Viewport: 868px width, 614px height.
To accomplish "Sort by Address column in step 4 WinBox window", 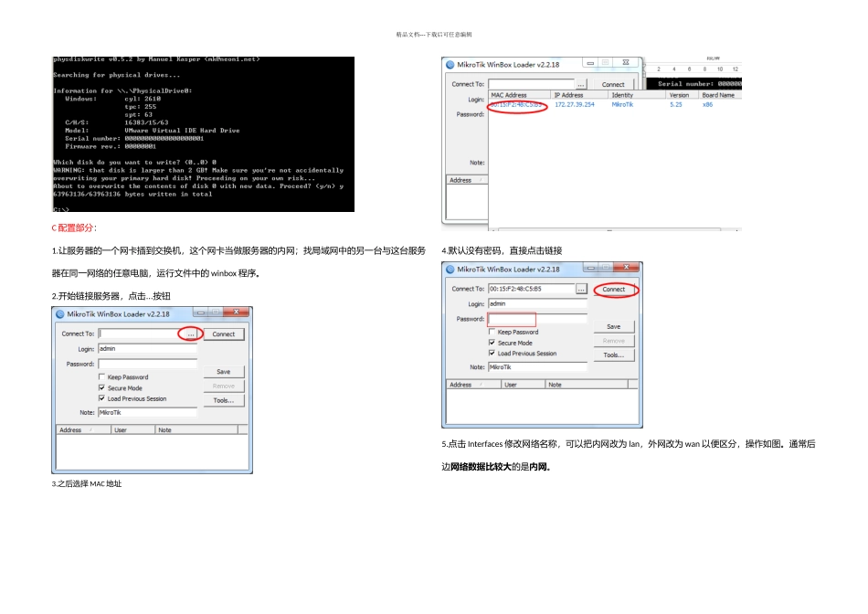I will tap(474, 385).
